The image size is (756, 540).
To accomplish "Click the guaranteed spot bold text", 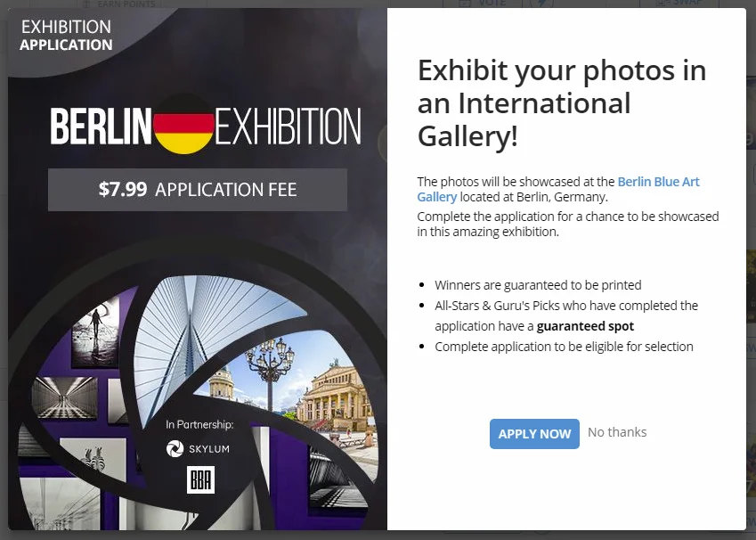I will (x=585, y=326).
